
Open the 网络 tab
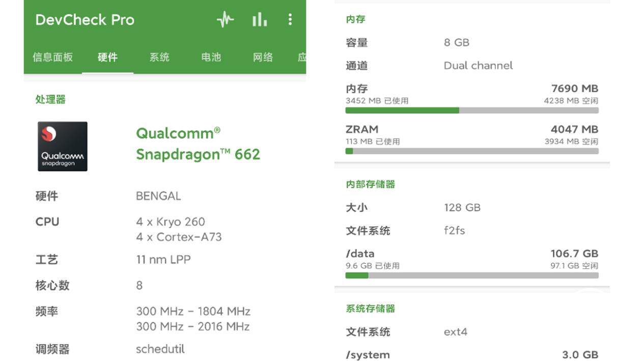pyautogui.click(x=263, y=58)
